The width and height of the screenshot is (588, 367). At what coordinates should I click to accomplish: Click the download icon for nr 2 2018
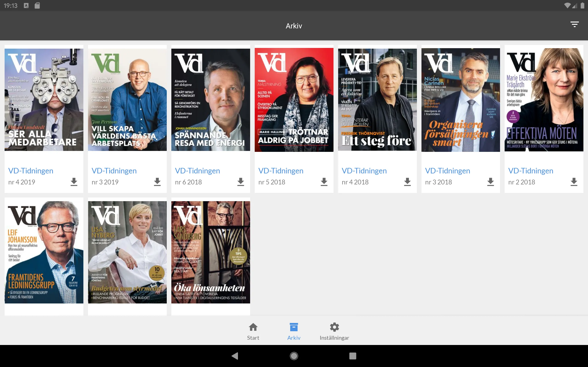coord(574,182)
